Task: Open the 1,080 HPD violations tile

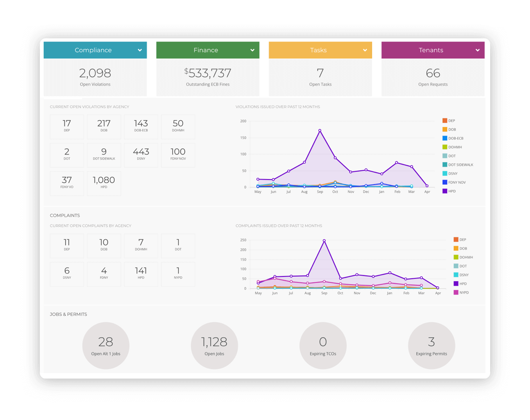Action: pos(104,183)
